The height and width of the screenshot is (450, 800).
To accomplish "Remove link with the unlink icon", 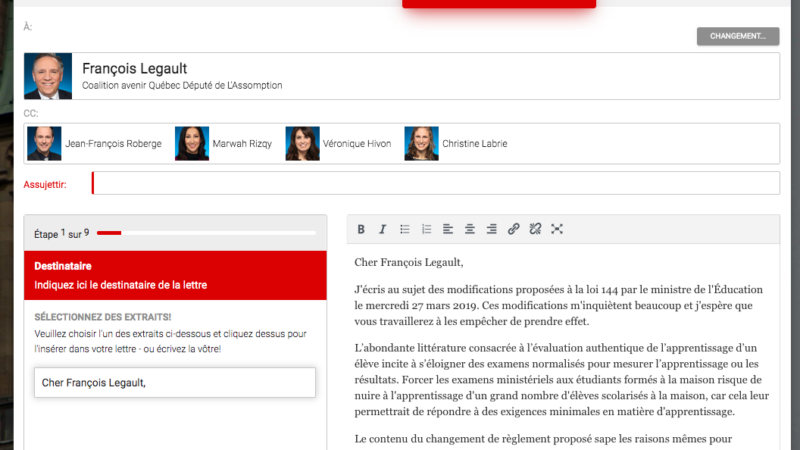I will pos(535,229).
